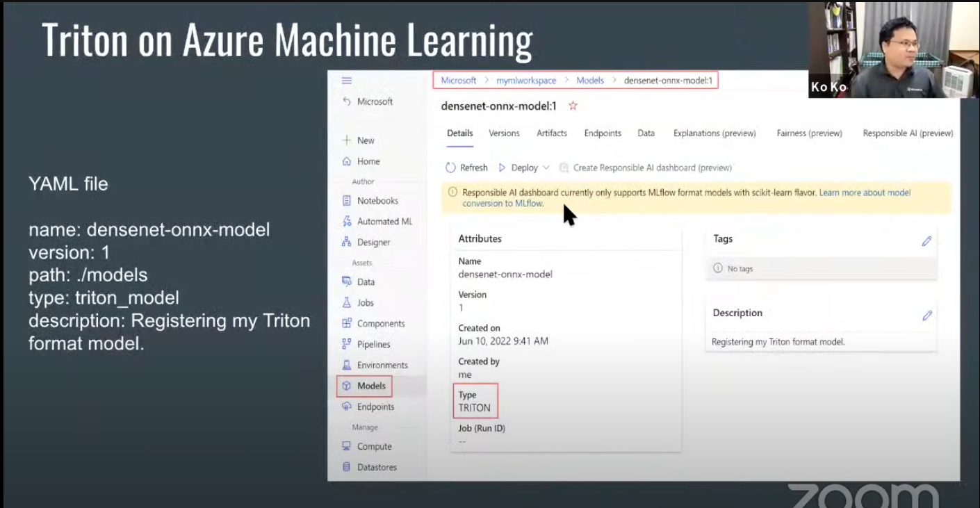Click Create Responsible AI dashboard (preview)
Viewport: 980px width, 508px height.
653,167
